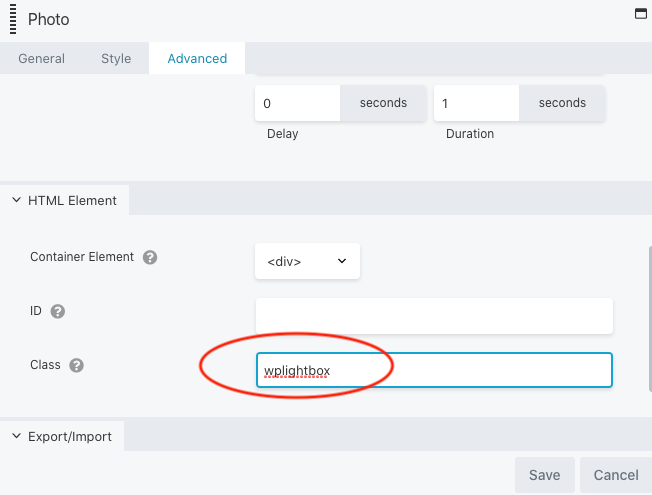Click the expand panel icon in the header

640,14
